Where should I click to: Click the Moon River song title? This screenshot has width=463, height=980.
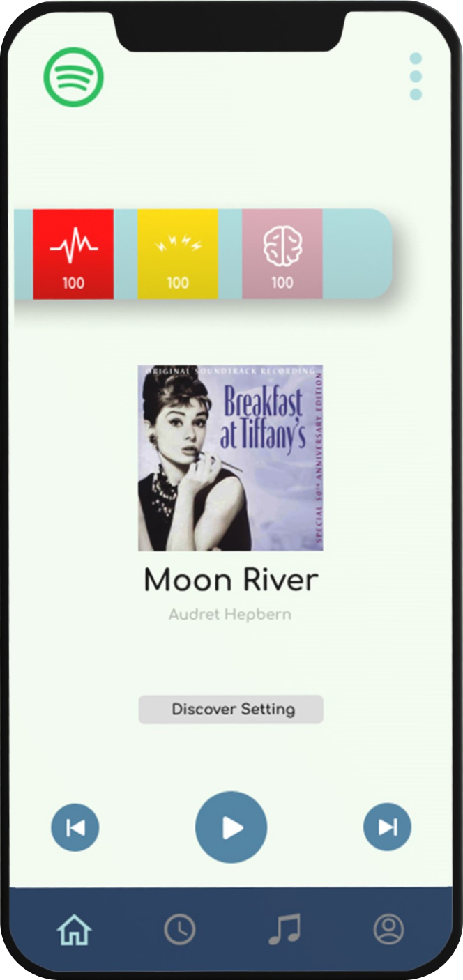tap(231, 580)
